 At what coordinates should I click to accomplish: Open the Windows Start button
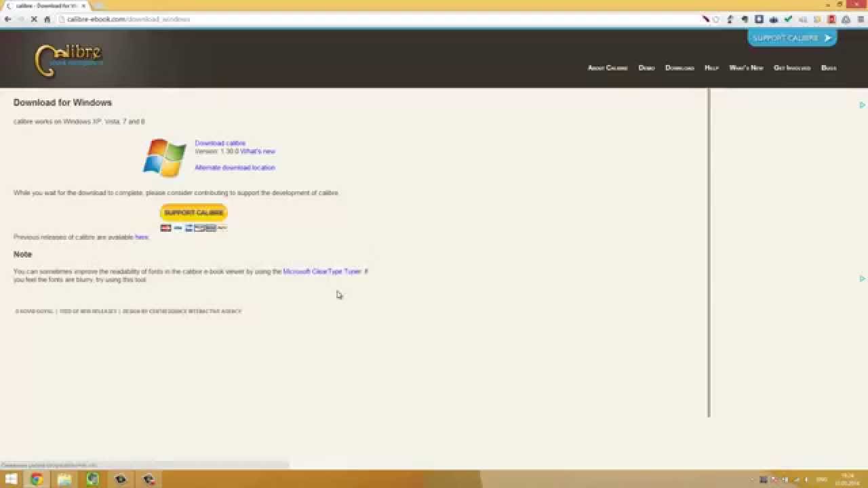pos(12,479)
